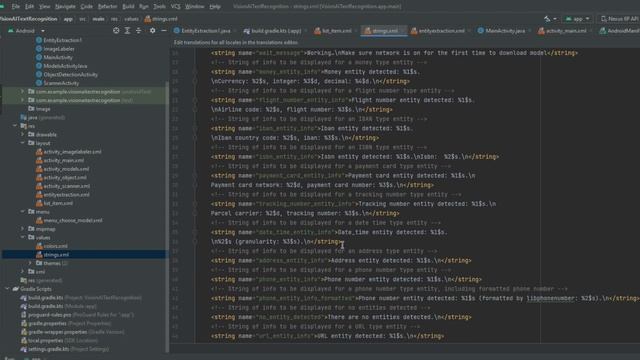This screenshot has width=640, height=360.
Task: Open the Refactor menu
Action: tap(107, 7)
